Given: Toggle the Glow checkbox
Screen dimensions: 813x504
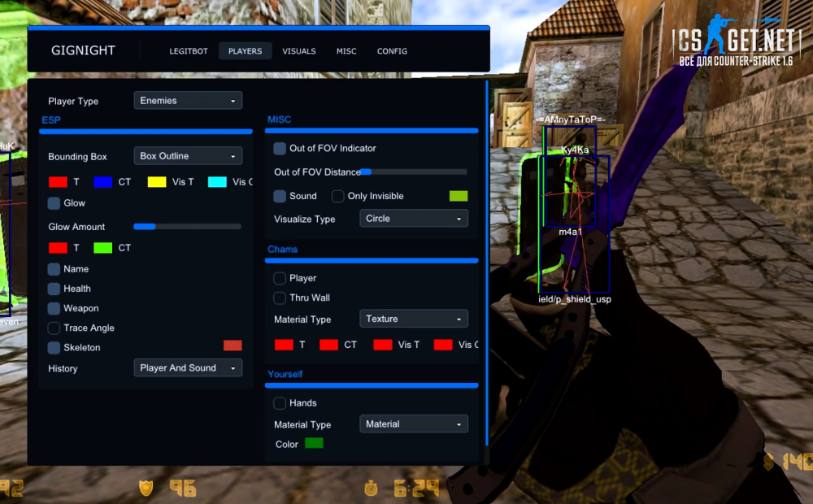Looking at the screenshot, I should pyautogui.click(x=54, y=203).
